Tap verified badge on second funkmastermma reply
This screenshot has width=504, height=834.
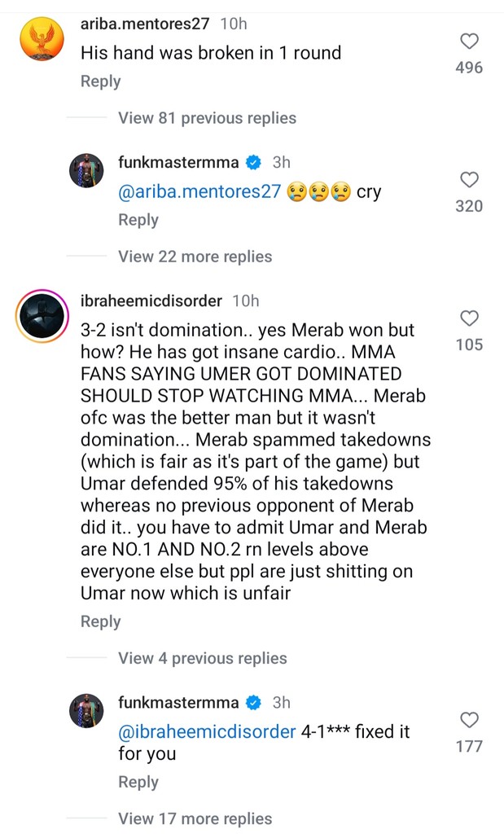click(254, 703)
